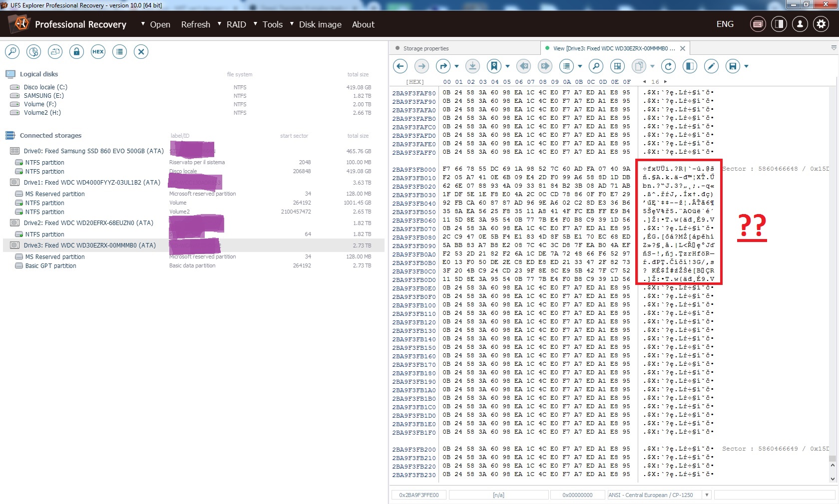Screen dimensions: 839x504
Task: Click the download-arrow icon in the hex viewer toolbar
Action: pos(472,66)
